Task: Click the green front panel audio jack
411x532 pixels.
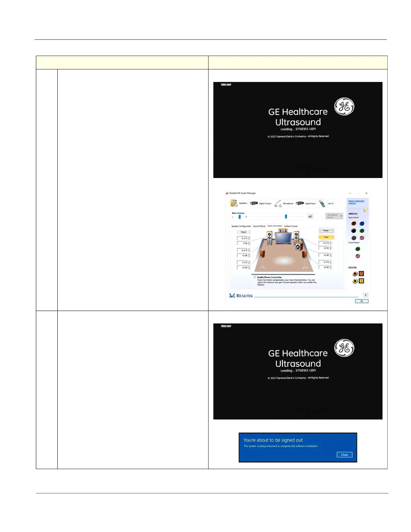Action: pos(357,249)
